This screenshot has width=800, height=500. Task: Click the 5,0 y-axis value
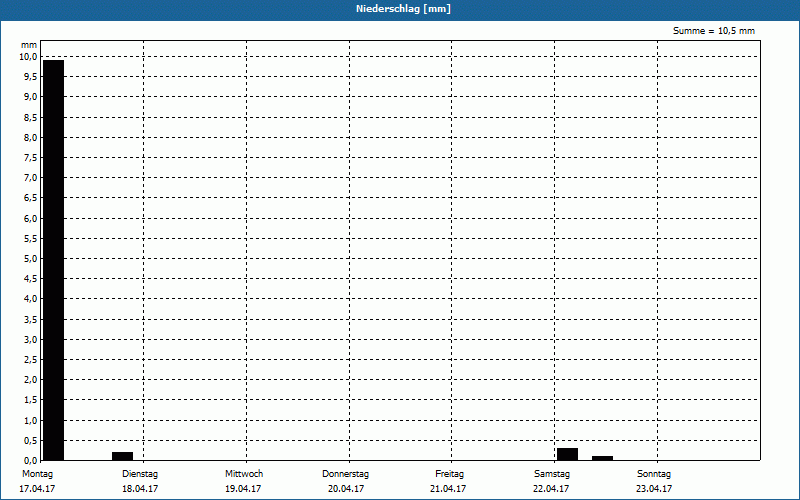(x=30, y=259)
